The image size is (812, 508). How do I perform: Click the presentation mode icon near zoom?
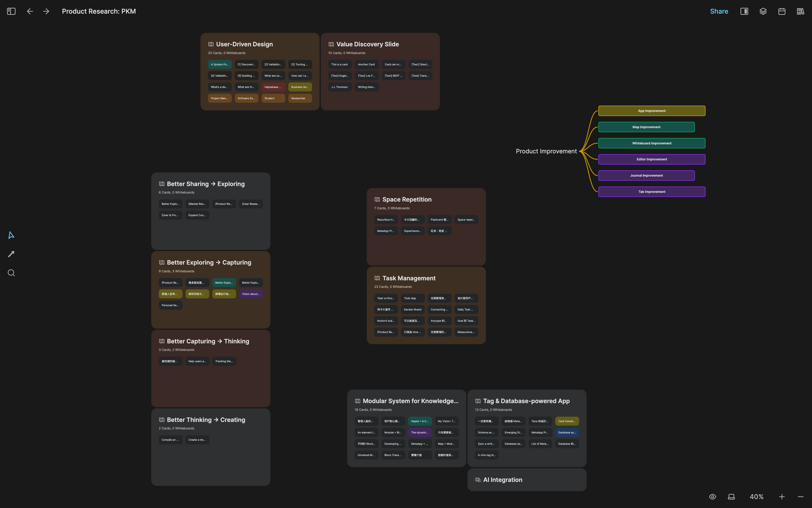(731, 497)
